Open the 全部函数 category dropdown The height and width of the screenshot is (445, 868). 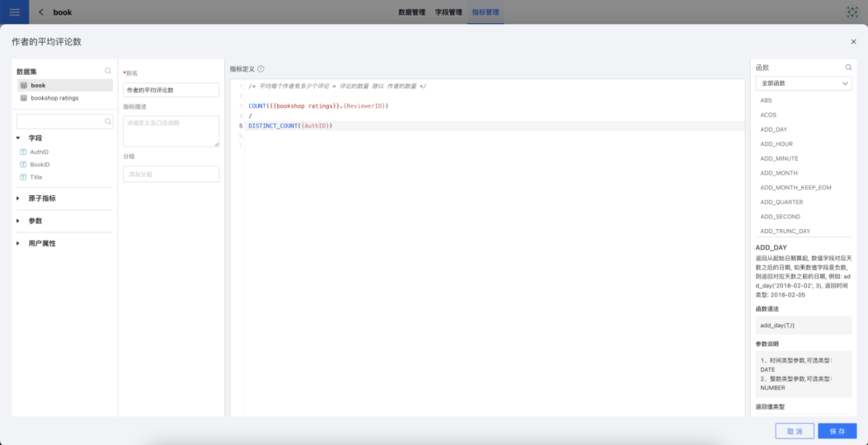pos(804,84)
